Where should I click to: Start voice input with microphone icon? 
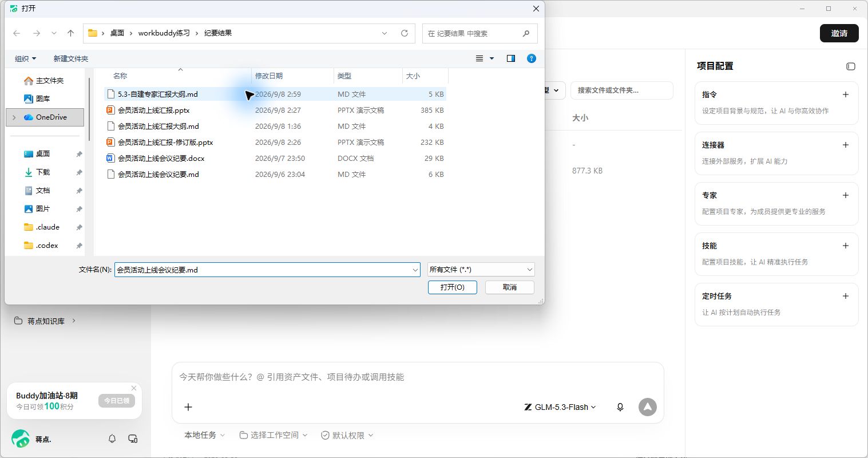click(x=620, y=407)
